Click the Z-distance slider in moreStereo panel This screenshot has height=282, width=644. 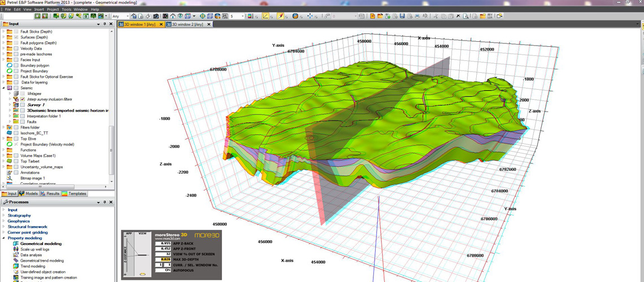(127, 255)
